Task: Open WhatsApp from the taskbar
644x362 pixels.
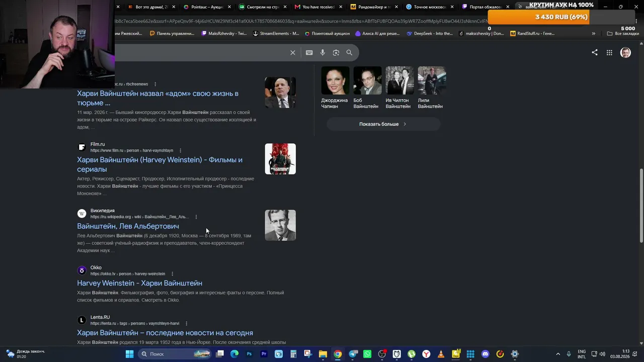Action: point(367,354)
